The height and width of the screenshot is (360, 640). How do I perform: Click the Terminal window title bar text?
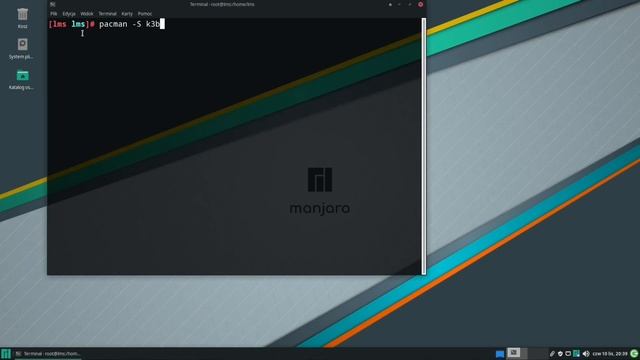click(222, 4)
